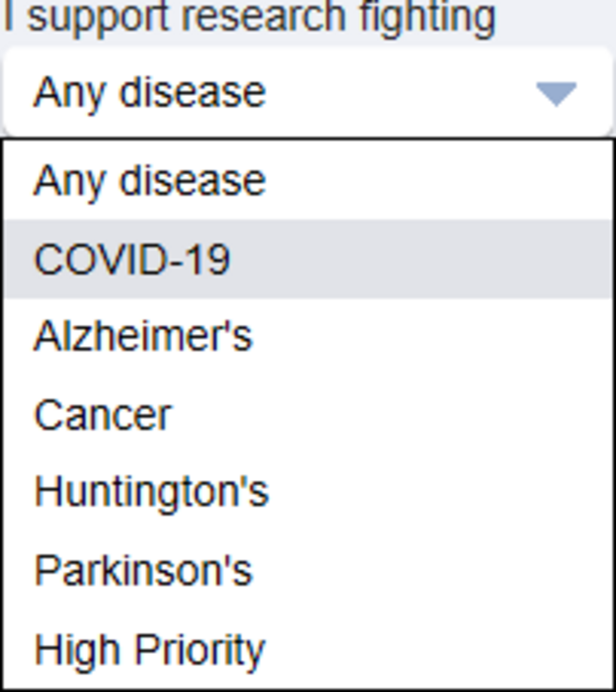The width and height of the screenshot is (616, 692).
Task: Click the selected Any disease field text
Action: click(x=150, y=92)
